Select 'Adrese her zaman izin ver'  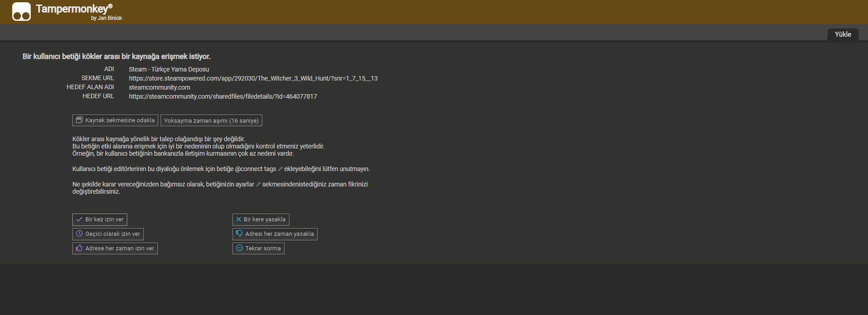[115, 248]
